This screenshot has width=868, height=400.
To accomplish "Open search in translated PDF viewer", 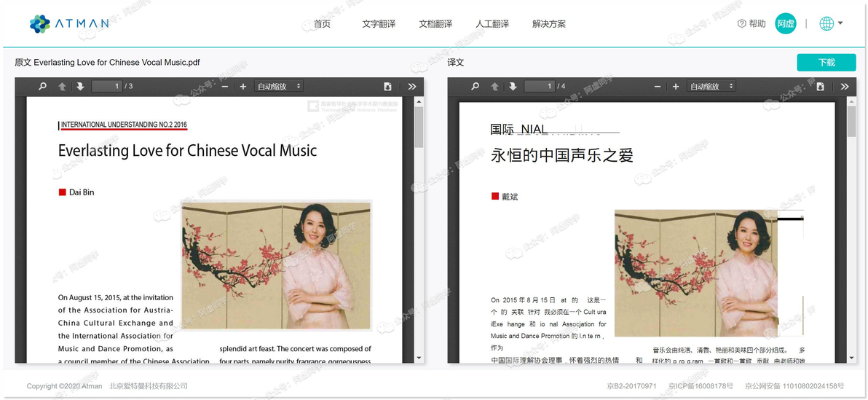I will click(x=475, y=87).
